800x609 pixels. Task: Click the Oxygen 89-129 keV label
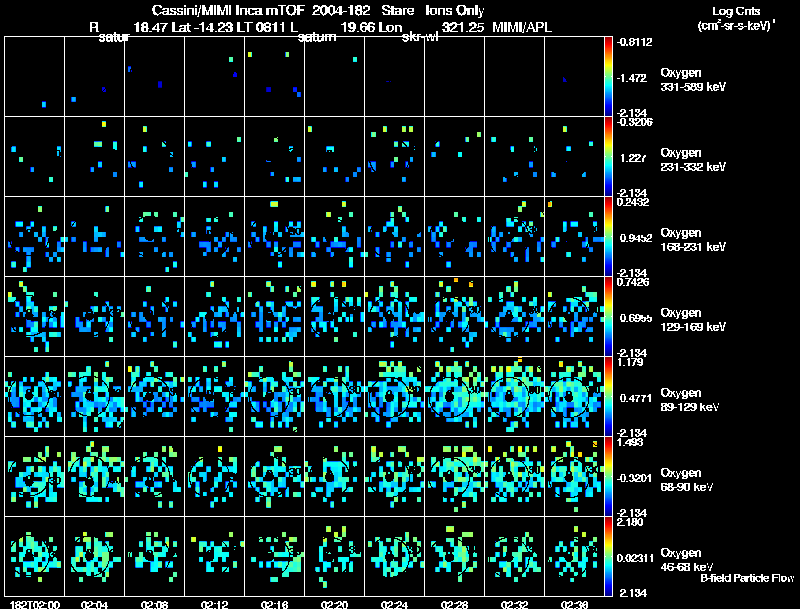pyautogui.click(x=690, y=400)
